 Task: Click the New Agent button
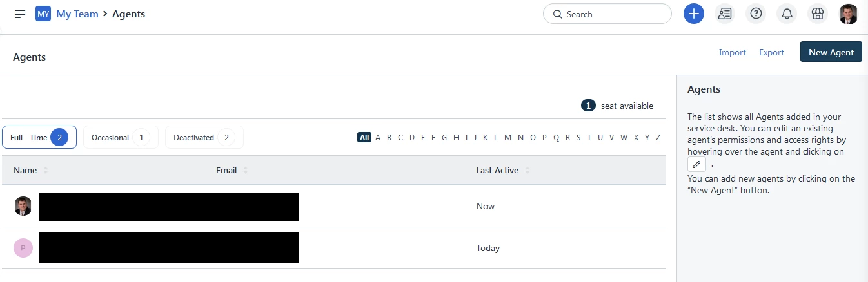pos(831,52)
